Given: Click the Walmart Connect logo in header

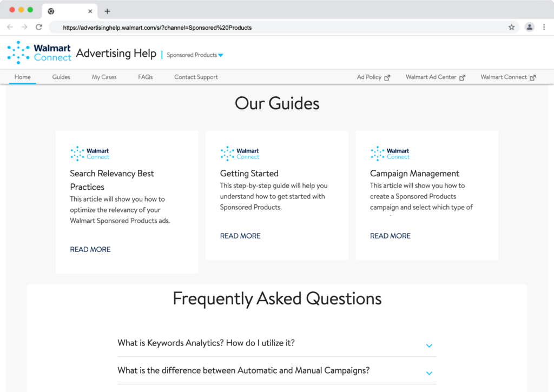Looking at the screenshot, I should [39, 52].
